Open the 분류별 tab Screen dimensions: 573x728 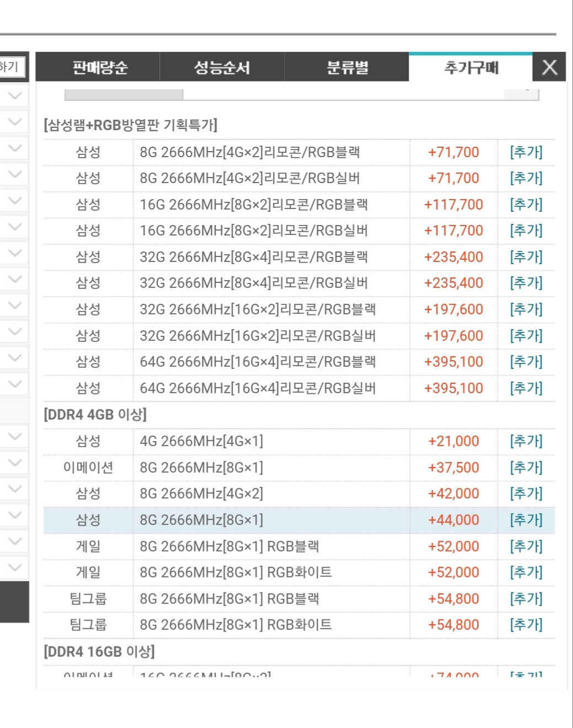pyautogui.click(x=347, y=67)
